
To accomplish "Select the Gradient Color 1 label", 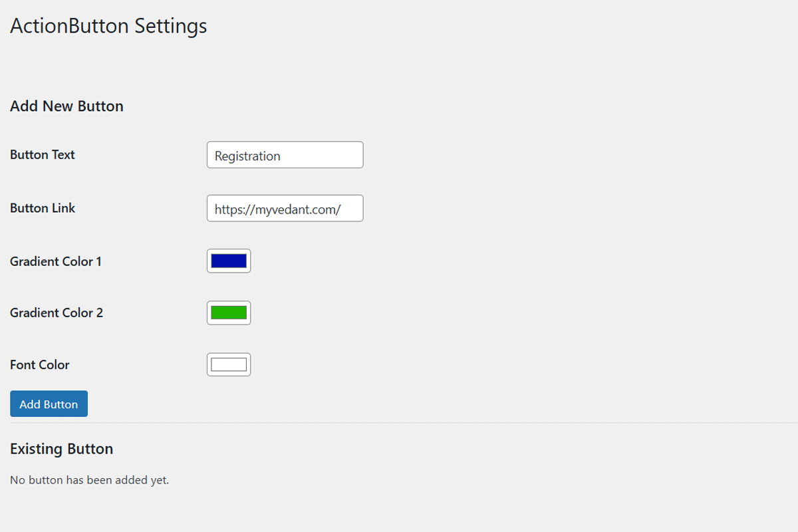I will click(56, 261).
